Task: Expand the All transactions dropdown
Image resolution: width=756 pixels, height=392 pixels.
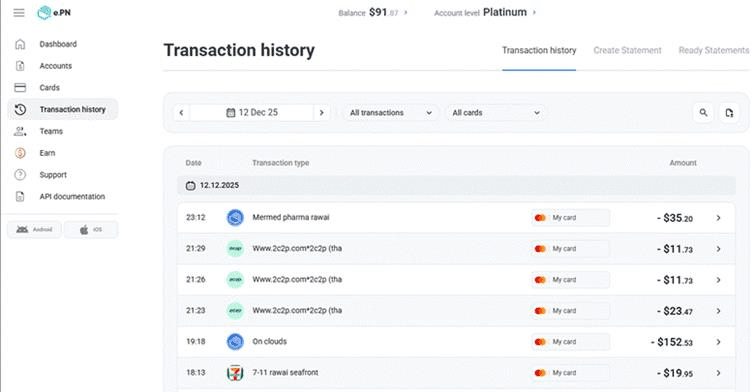Action: coord(391,113)
